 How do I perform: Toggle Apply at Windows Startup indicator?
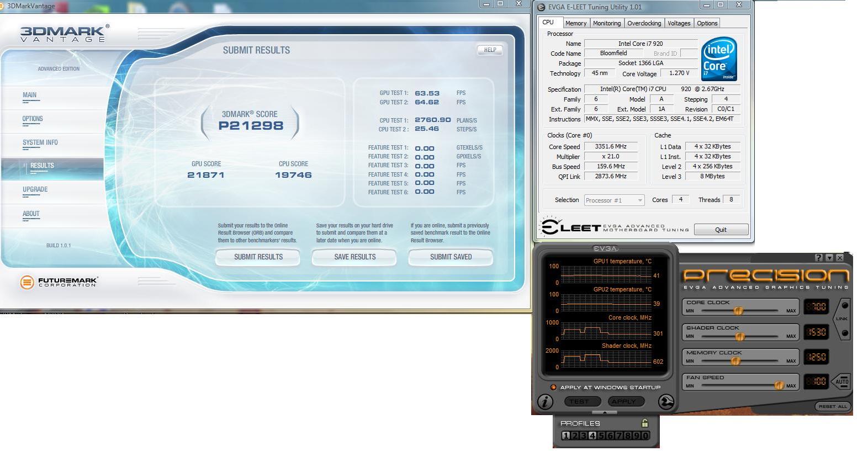553,388
